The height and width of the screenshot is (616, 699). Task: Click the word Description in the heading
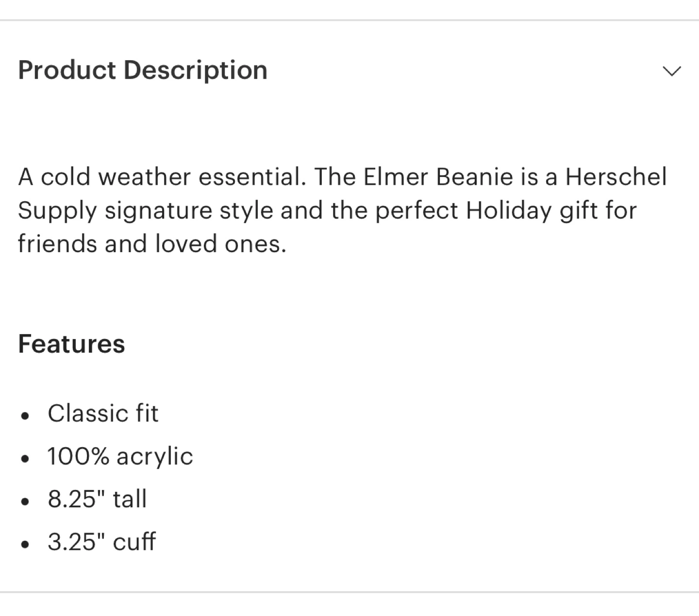[x=196, y=70]
